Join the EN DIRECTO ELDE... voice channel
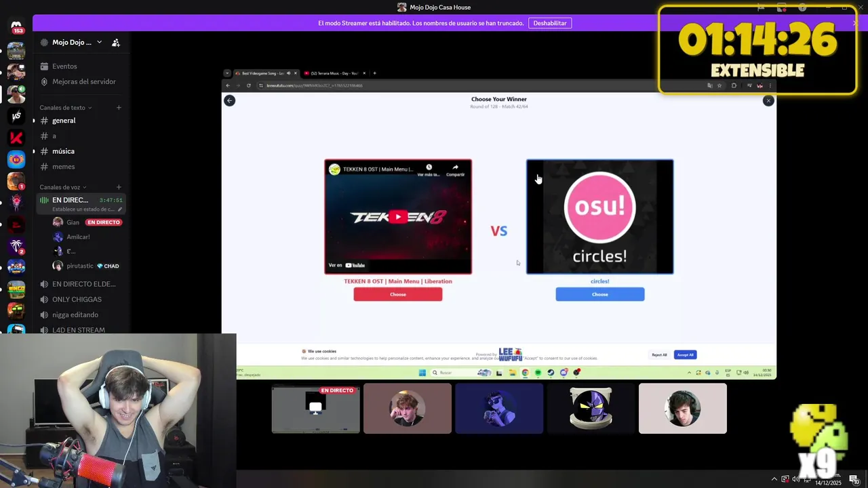The width and height of the screenshot is (868, 488). point(81,284)
